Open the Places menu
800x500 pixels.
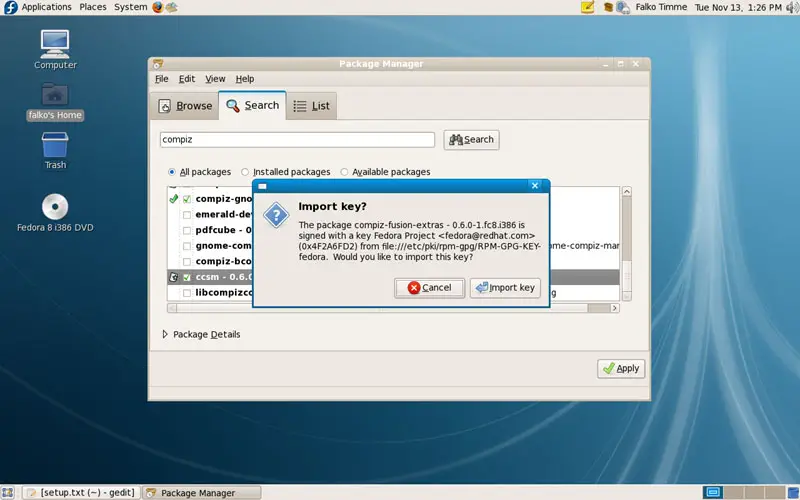click(93, 7)
